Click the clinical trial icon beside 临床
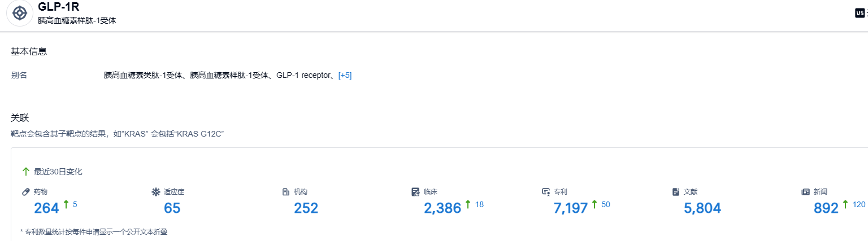The image size is (868, 241). [416, 192]
